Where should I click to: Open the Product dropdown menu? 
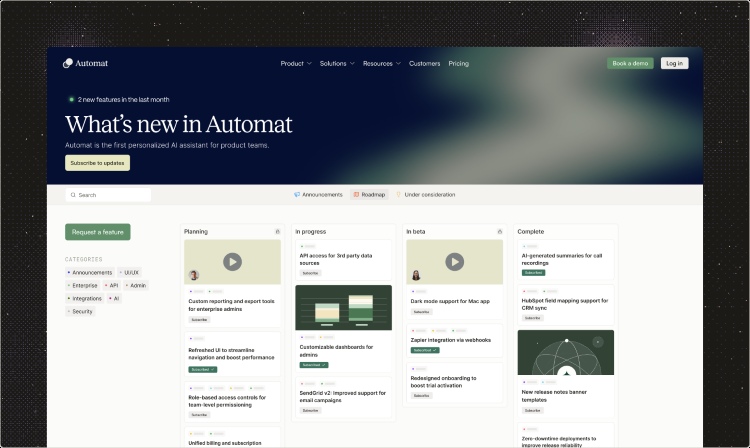click(x=296, y=64)
